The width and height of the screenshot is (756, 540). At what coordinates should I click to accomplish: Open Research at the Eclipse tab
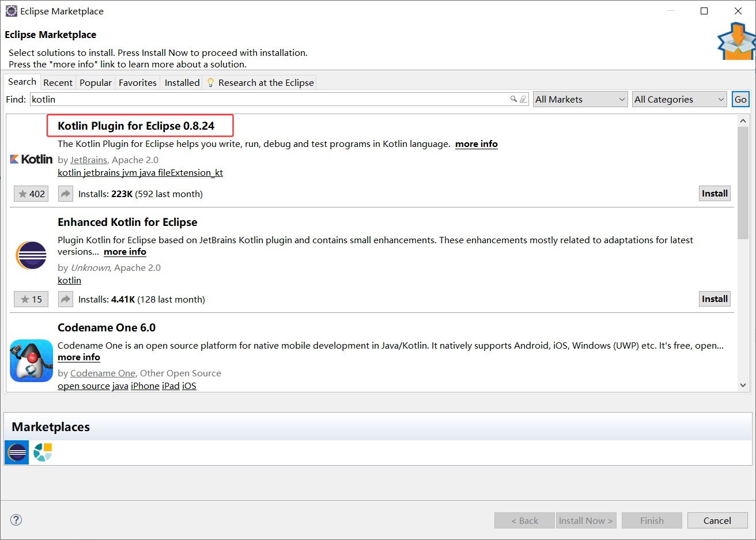coord(260,82)
